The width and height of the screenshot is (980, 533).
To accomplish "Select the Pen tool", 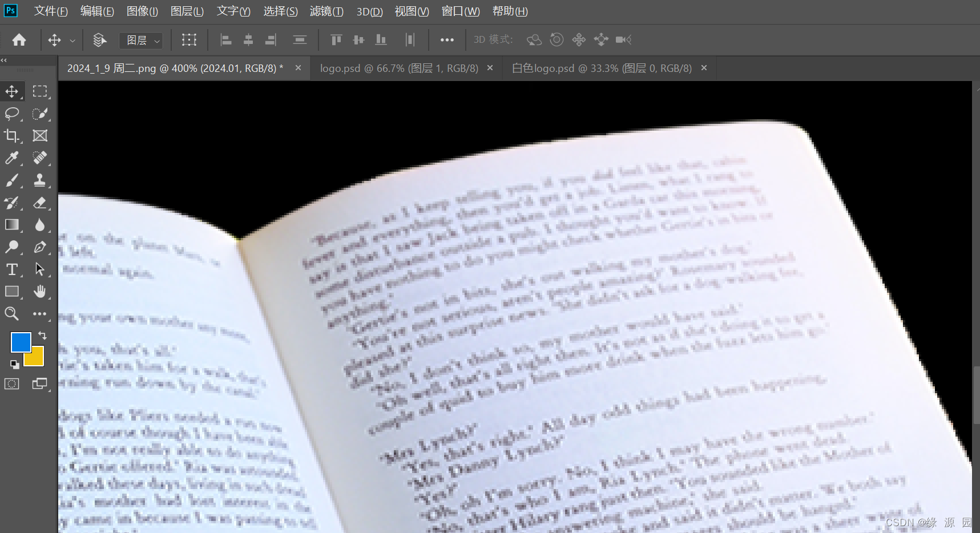I will (40, 247).
